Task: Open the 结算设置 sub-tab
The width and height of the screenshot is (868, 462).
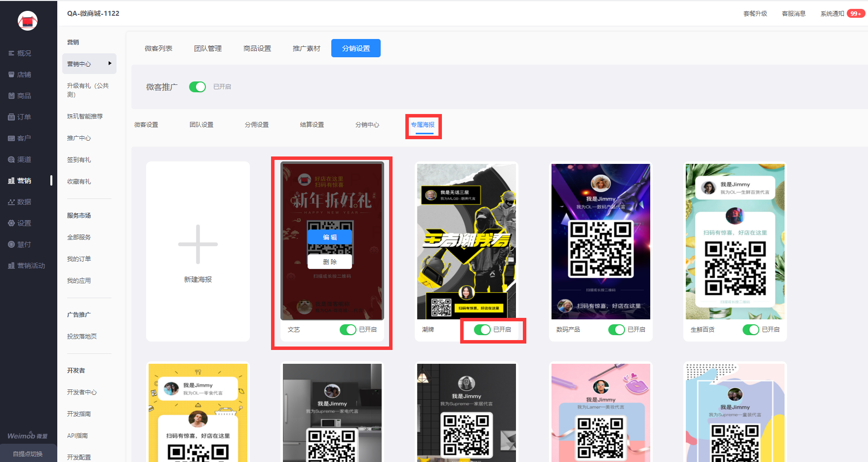Action: coord(312,125)
